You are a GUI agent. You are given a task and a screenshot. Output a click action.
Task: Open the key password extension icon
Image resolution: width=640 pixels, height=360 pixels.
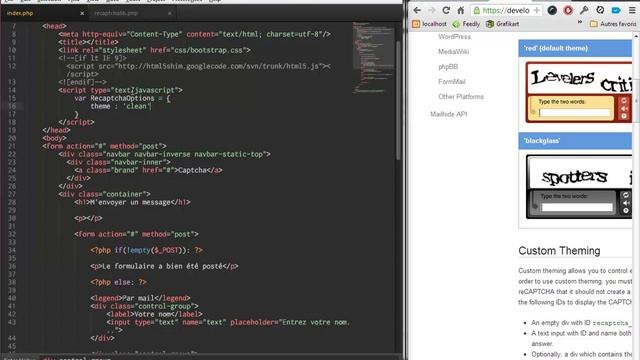tap(584, 11)
